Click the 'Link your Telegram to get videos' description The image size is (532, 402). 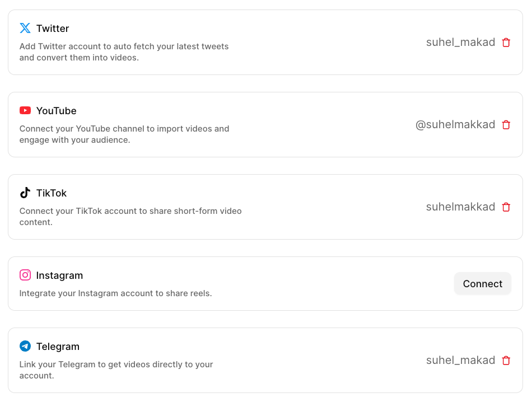[x=116, y=370]
